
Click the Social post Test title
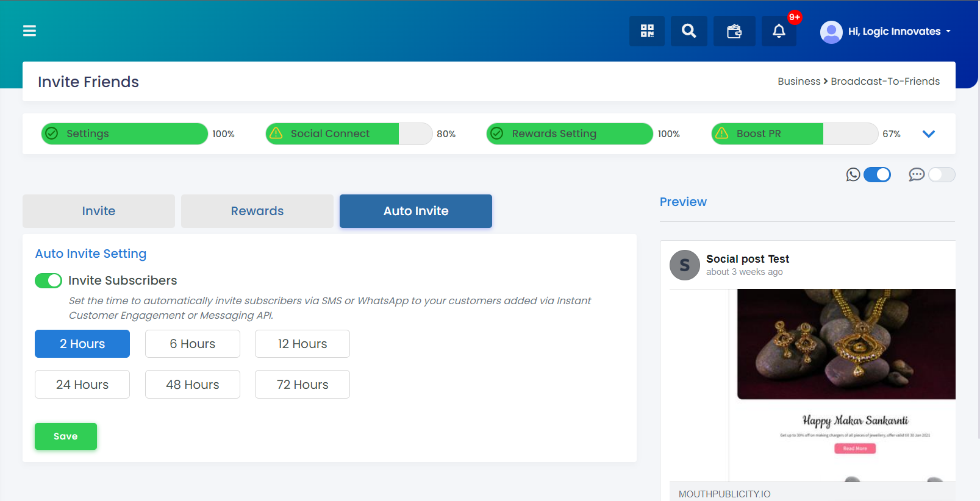748,259
